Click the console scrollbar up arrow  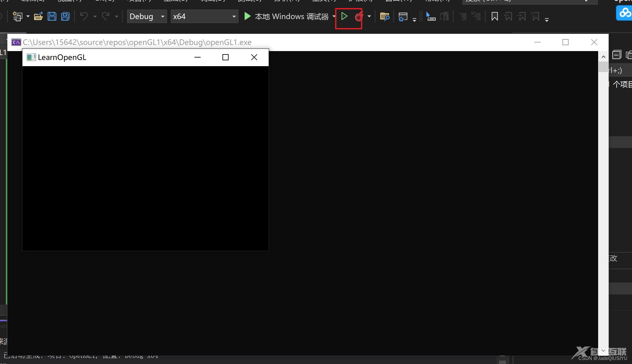pyautogui.click(x=603, y=57)
